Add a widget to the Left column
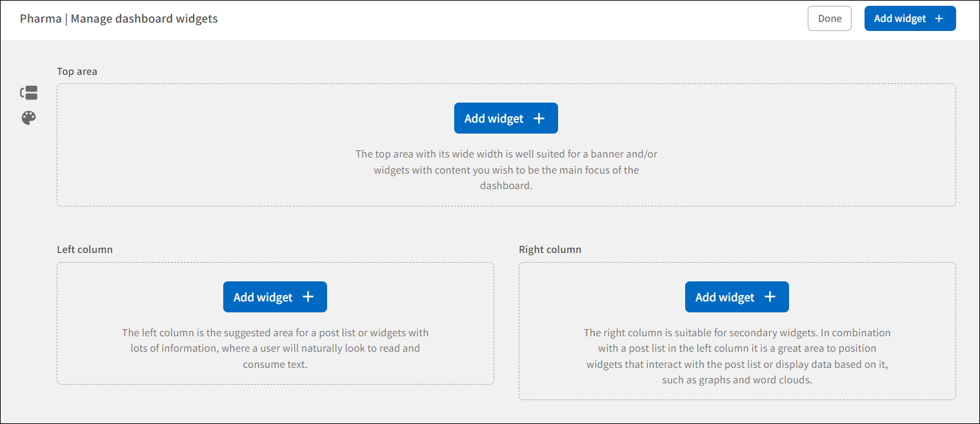The image size is (980, 424). coord(275,296)
